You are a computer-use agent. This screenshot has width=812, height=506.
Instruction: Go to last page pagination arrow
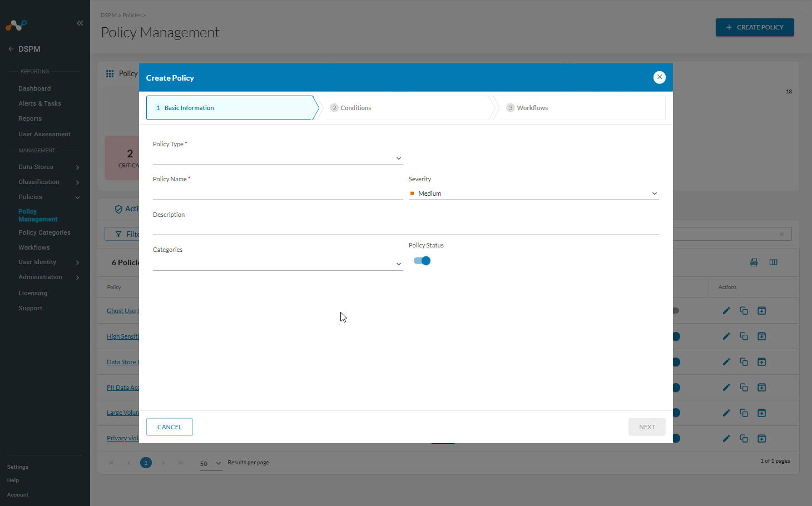click(x=181, y=463)
